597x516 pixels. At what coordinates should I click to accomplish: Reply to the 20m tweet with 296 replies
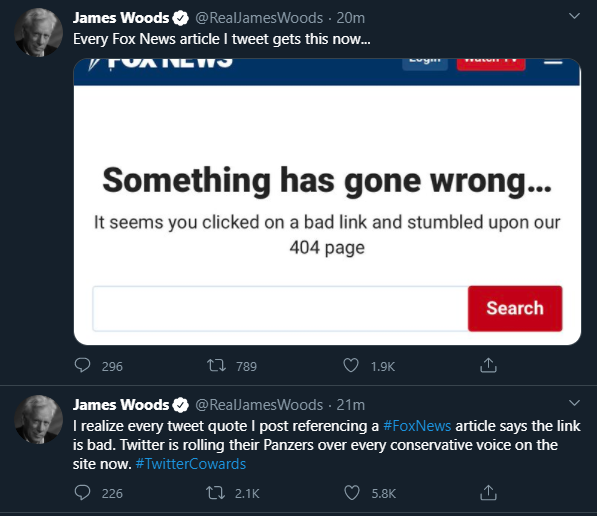[82, 365]
